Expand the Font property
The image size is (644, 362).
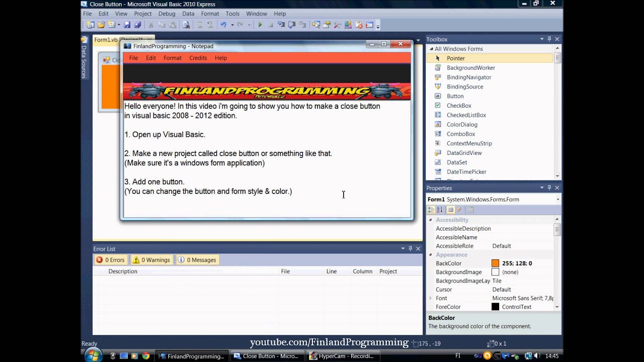coord(430,298)
